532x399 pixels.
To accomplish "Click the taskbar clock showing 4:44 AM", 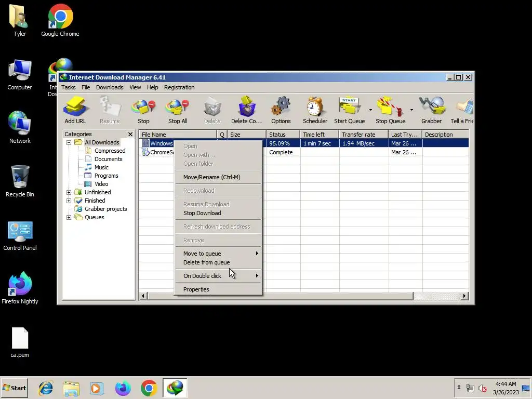I will coord(506,388).
